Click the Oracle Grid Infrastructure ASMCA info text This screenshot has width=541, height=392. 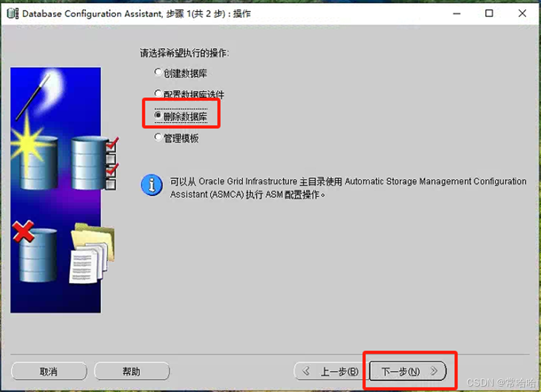[x=348, y=187]
